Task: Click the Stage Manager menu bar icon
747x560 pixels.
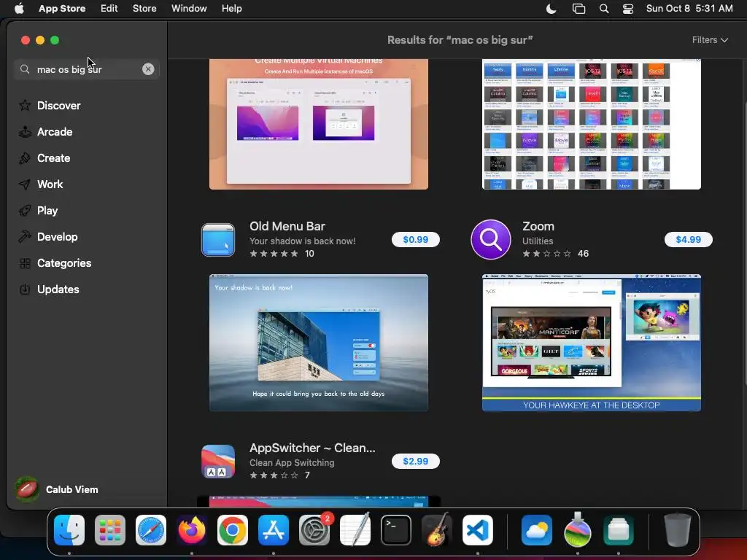Action: pos(578,9)
